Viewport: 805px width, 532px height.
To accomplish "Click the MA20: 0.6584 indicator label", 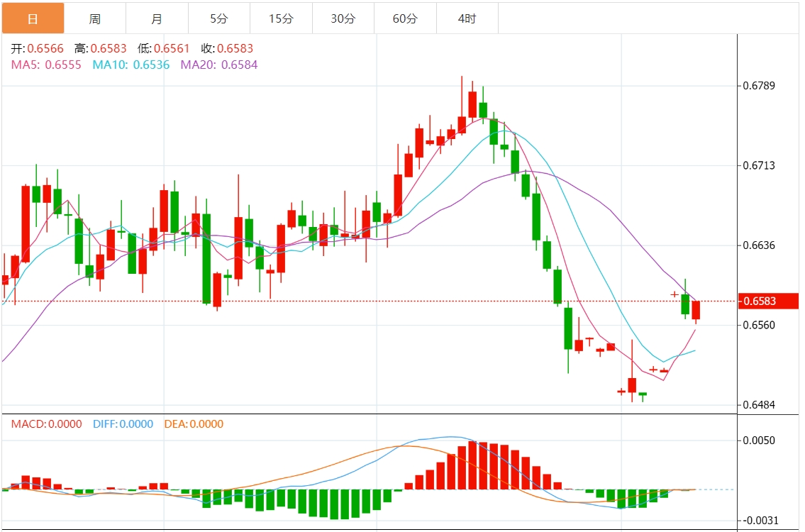I will (x=219, y=65).
